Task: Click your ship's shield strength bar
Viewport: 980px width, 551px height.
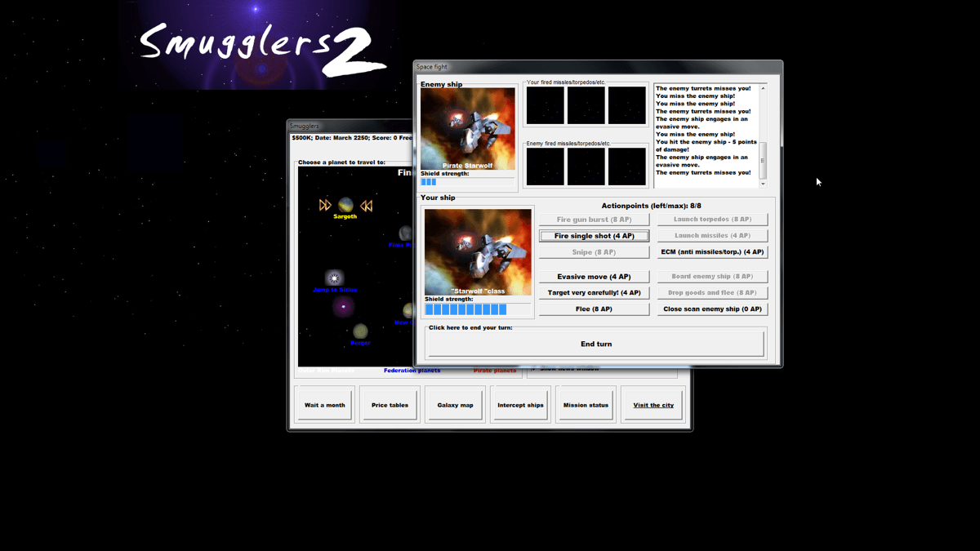Action: pyautogui.click(x=478, y=309)
